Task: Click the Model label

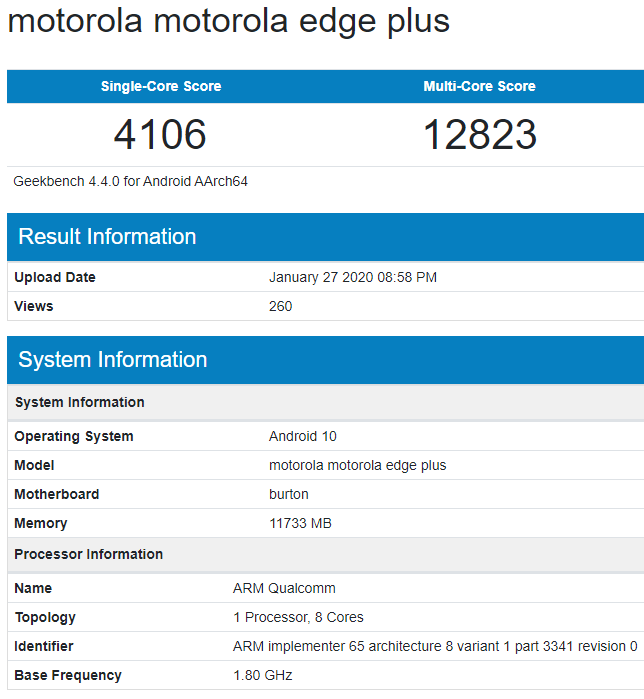Action: 34,465
